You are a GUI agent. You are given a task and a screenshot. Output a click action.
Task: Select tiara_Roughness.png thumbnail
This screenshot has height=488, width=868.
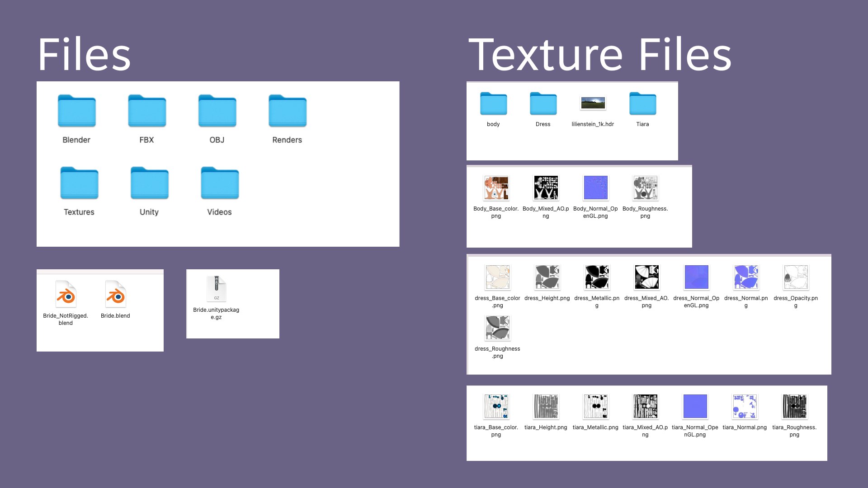tap(795, 406)
